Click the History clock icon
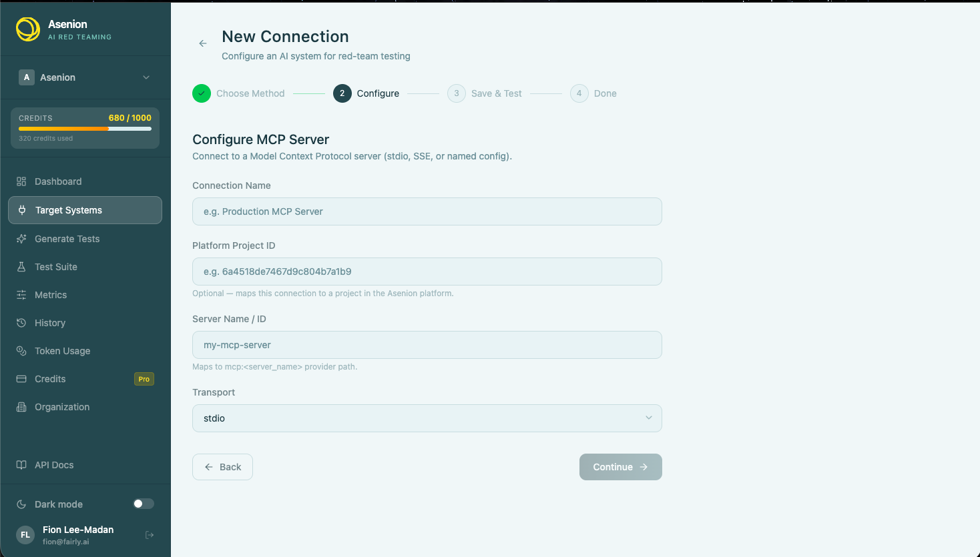Screen dimensions: 980x557 (21, 323)
